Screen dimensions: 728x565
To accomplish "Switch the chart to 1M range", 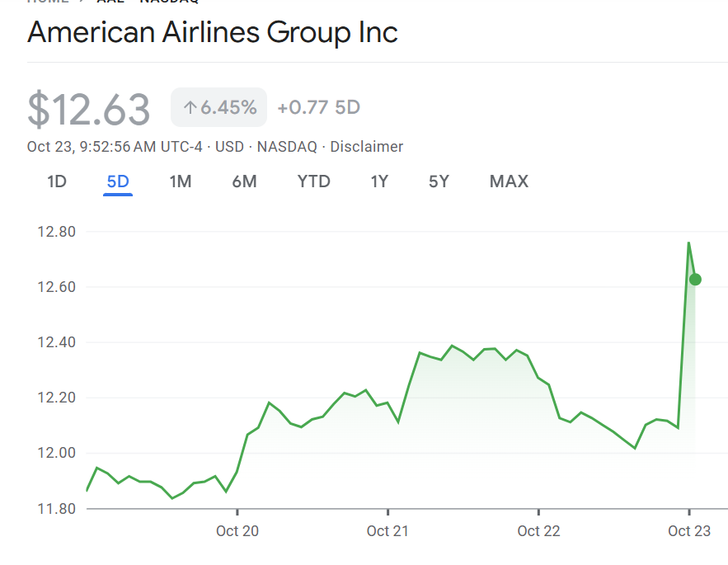I will [x=181, y=181].
